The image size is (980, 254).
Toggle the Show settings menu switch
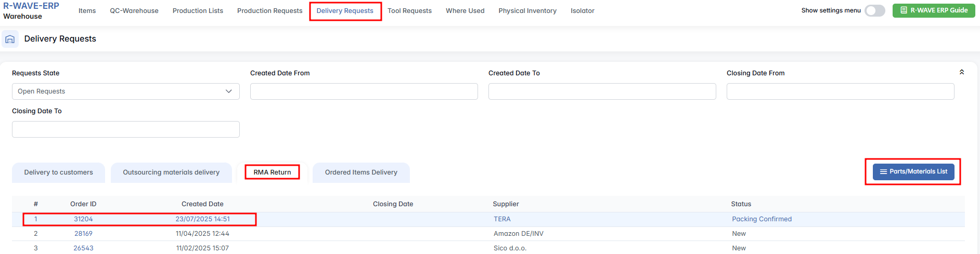click(x=874, y=10)
